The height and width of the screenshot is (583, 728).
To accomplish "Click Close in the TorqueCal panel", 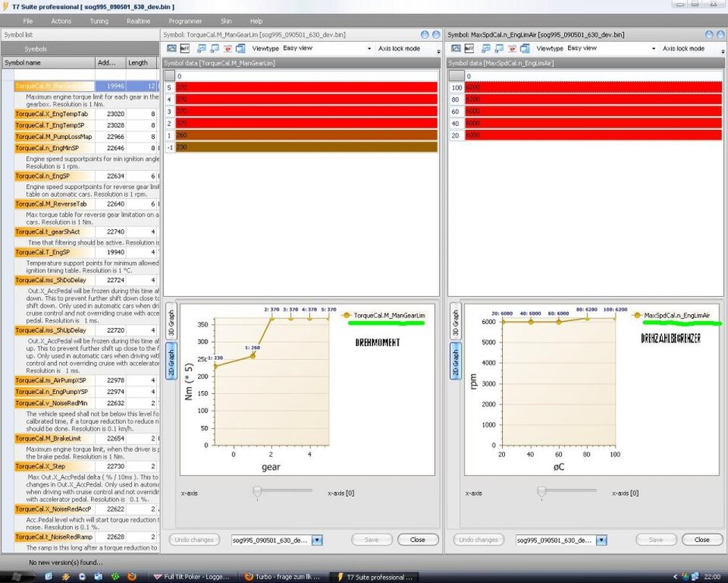I will pyautogui.click(x=417, y=539).
